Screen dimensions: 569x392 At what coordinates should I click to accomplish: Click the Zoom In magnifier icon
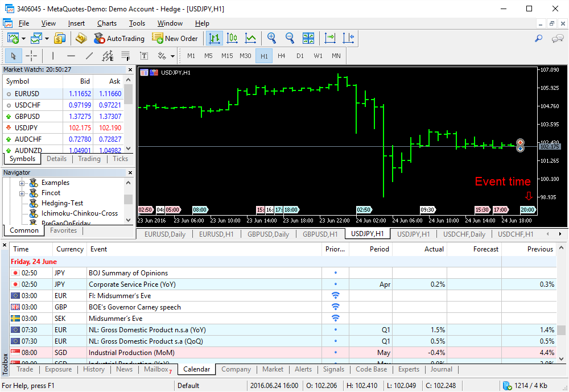pos(271,38)
